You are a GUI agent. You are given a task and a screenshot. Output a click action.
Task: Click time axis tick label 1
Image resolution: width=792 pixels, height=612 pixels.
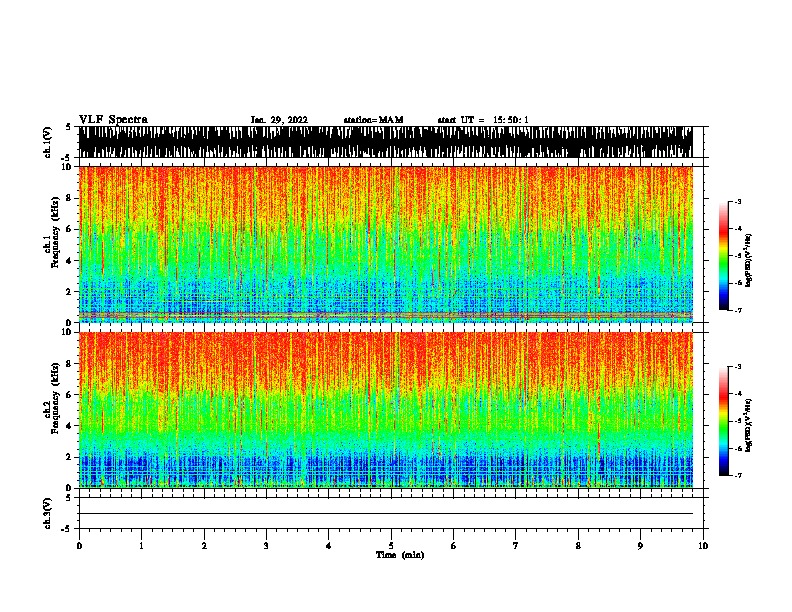tap(141, 546)
